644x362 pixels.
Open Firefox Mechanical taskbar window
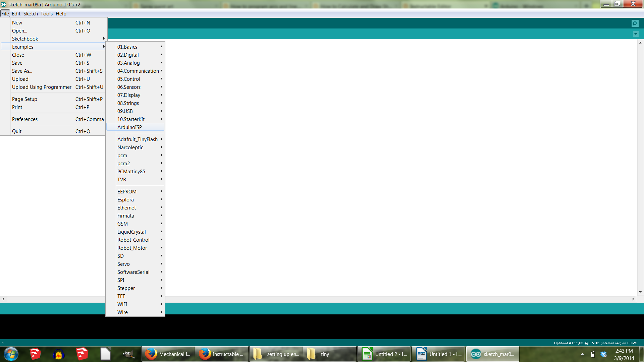168,354
